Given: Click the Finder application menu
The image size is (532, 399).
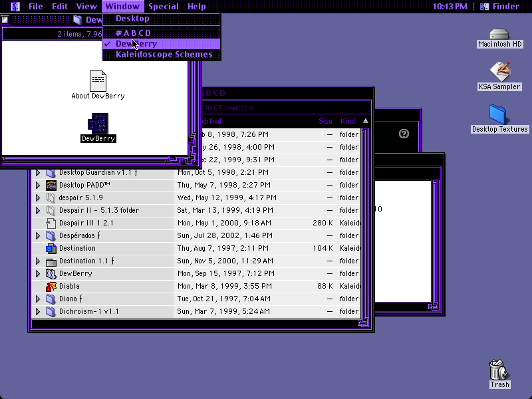Looking at the screenshot, I should pyautogui.click(x=501, y=6).
